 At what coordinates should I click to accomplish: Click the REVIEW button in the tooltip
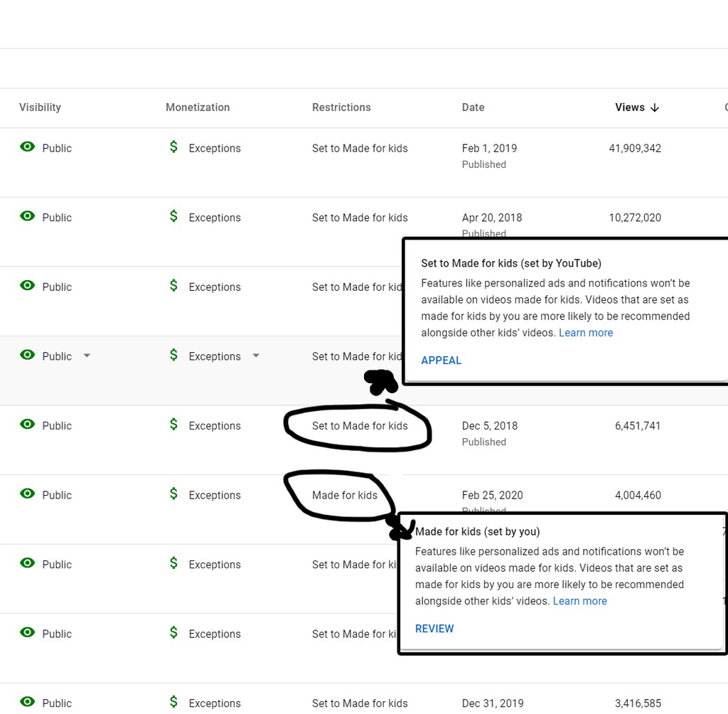tap(434, 629)
